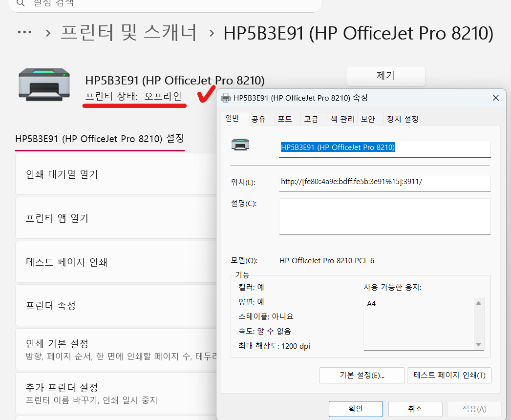This screenshot has width=511, height=420.
Task: Click the 컬러: 예 feature text
Action: [x=251, y=287]
